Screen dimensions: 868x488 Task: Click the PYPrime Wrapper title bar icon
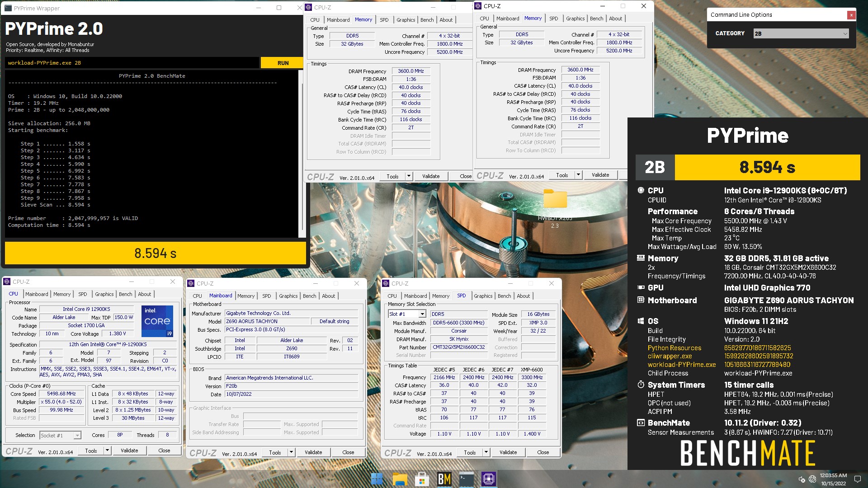(x=8, y=8)
